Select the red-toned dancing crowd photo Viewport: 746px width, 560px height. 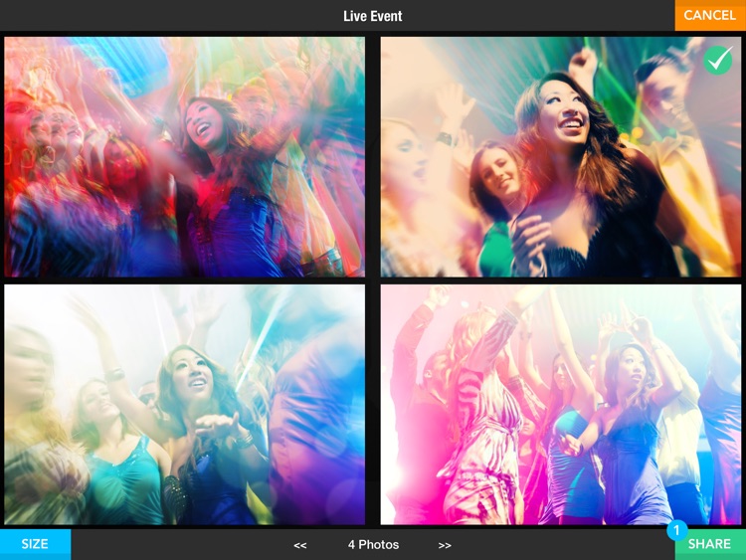pyautogui.click(x=185, y=157)
